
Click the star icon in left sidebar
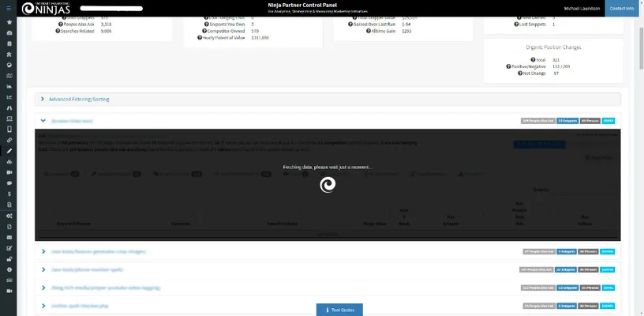[9, 22]
